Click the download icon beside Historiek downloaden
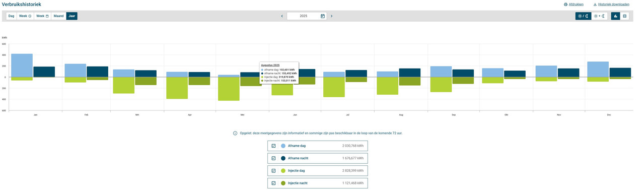 tap(595, 4)
